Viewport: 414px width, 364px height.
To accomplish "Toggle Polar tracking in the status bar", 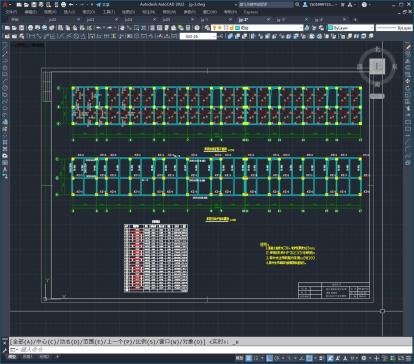I will point(276,358).
